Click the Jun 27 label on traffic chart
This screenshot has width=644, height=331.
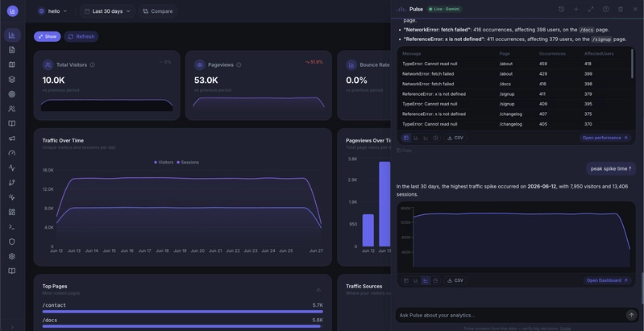click(x=316, y=250)
